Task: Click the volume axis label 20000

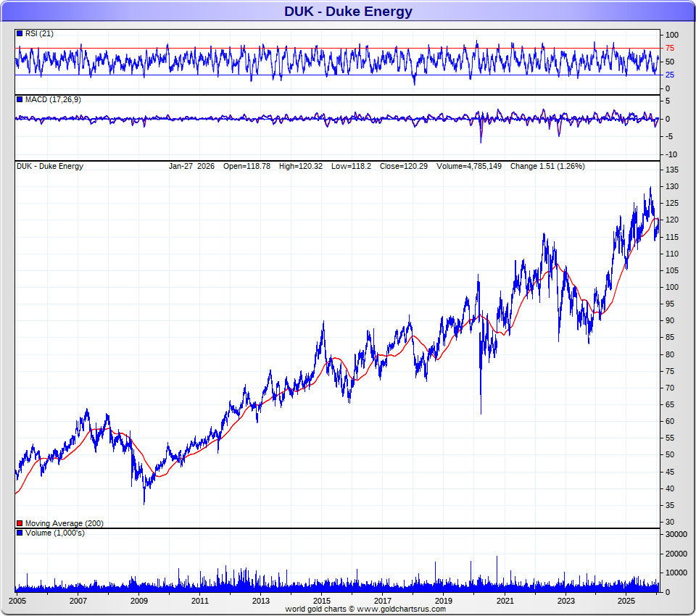Action: 676,554
